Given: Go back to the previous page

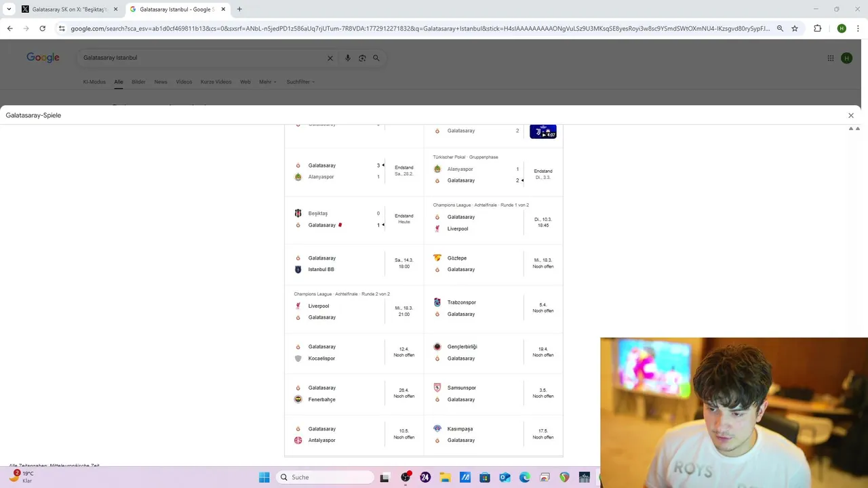Looking at the screenshot, I should (x=9, y=28).
